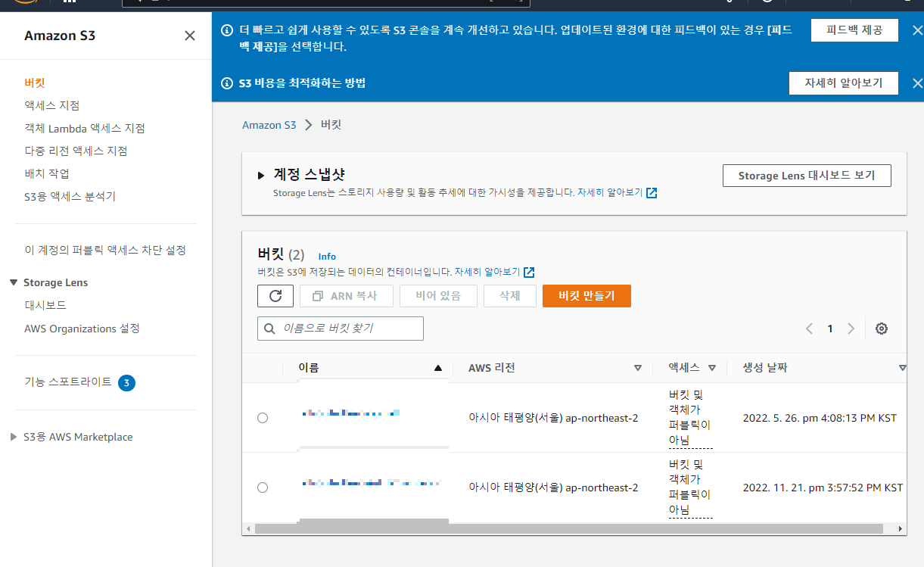This screenshot has height=567, width=924.
Task: Sort by AWS 리전 column arrow
Action: [x=638, y=368]
